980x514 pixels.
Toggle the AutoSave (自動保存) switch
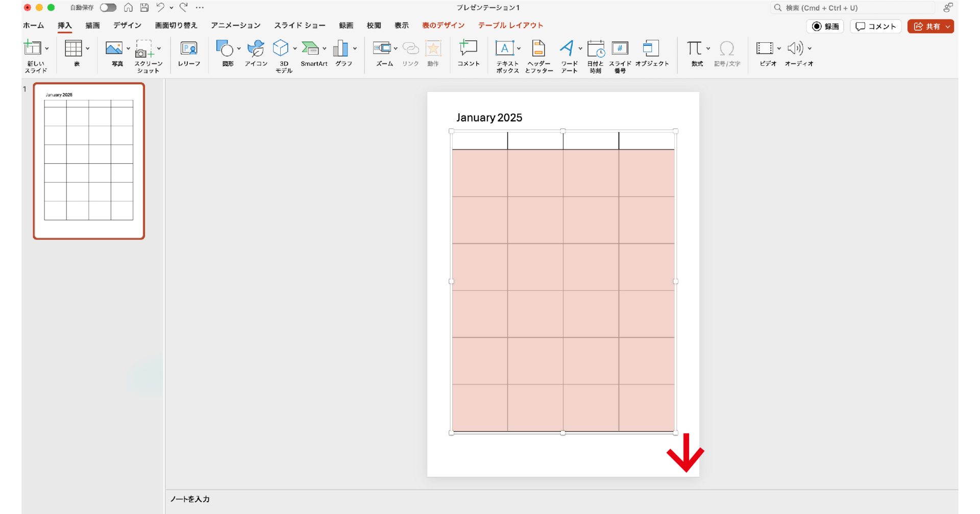tap(108, 8)
